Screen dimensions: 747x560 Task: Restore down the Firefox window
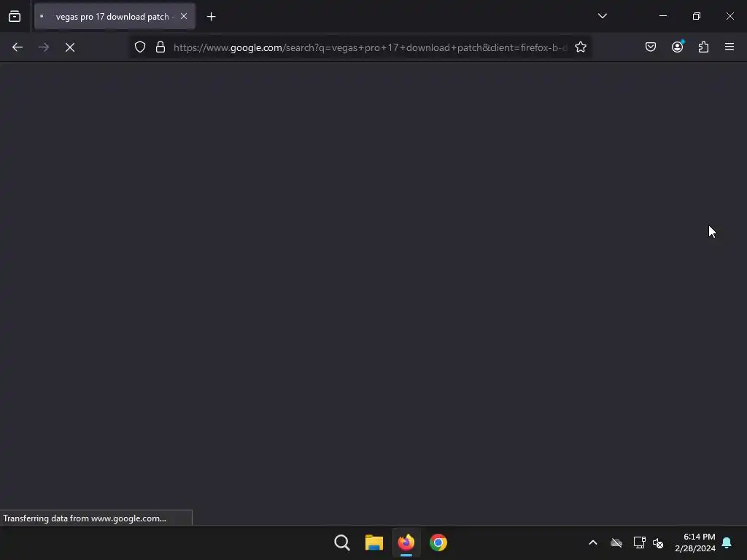(x=697, y=16)
